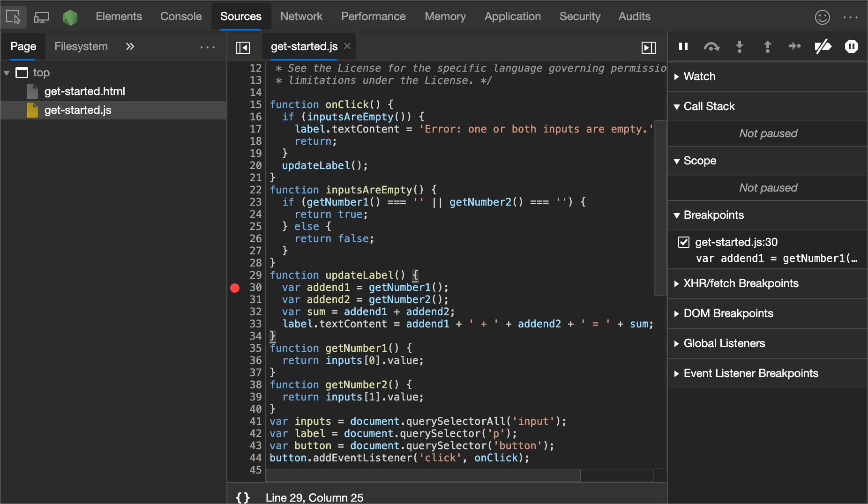
Task: Toggle pause on exceptions
Action: click(851, 46)
